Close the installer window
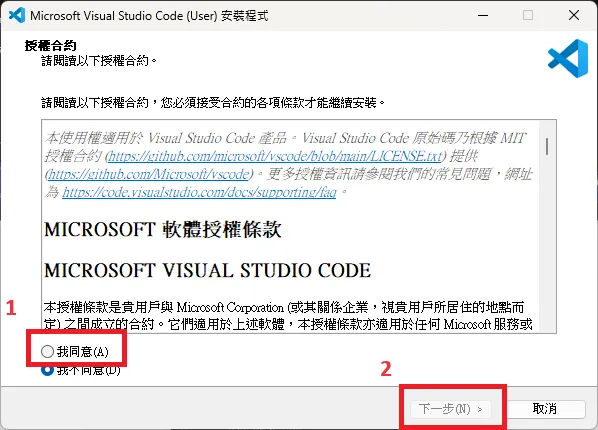The image size is (598, 430). [574, 15]
